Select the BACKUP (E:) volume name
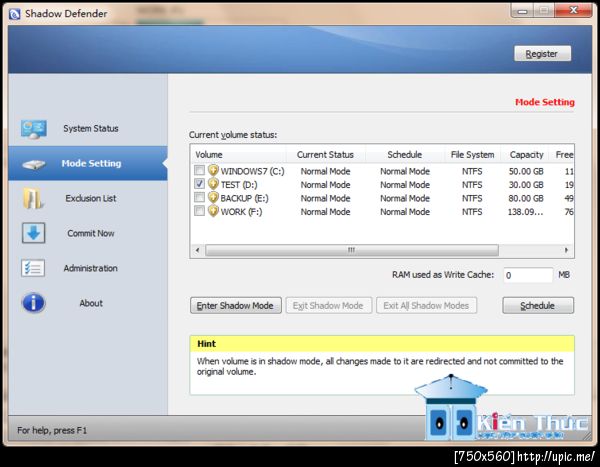The height and width of the screenshot is (467, 600). coord(245,198)
